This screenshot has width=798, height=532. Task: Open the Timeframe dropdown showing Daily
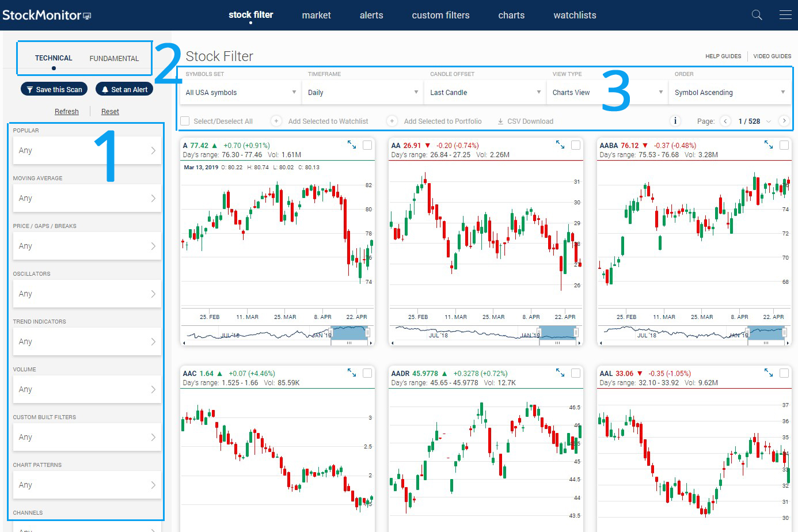[363, 92]
